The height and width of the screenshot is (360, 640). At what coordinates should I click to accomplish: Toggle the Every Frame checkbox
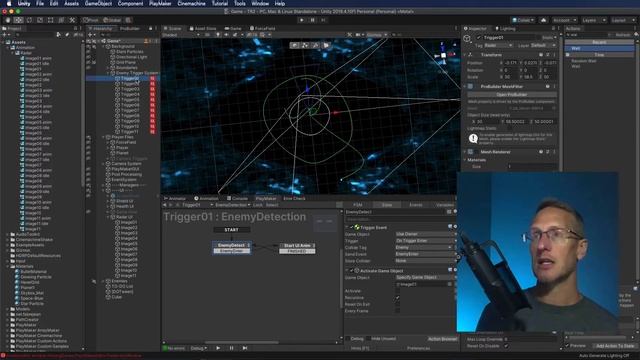tap(398, 311)
